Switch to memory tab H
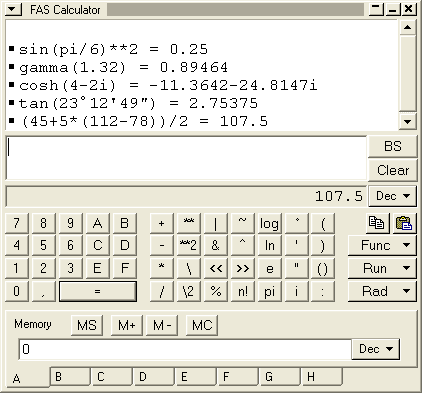The width and height of the screenshot is (422, 393). (322, 377)
